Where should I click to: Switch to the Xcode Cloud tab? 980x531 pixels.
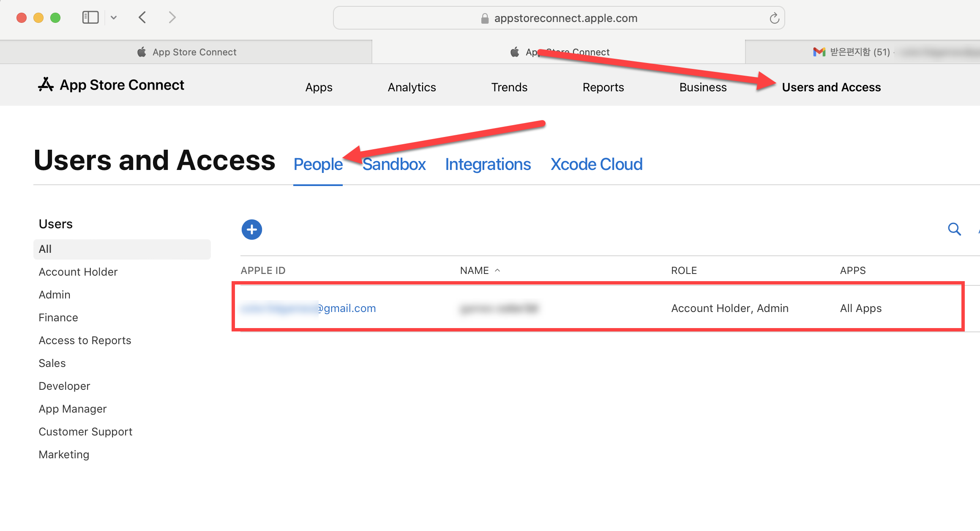point(596,164)
